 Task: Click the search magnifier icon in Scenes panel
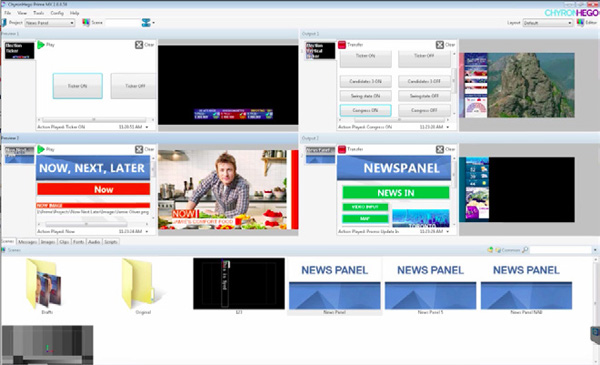click(525, 250)
